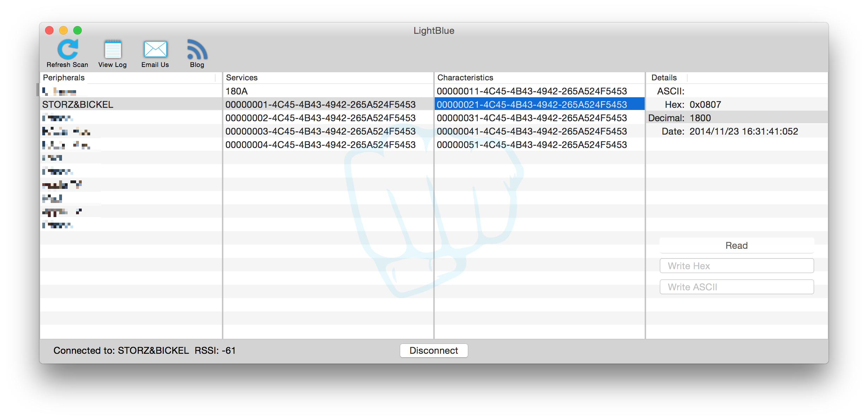
Task: Select service 00000002-4C45-4B43-4942-265A524F5453
Action: click(328, 118)
